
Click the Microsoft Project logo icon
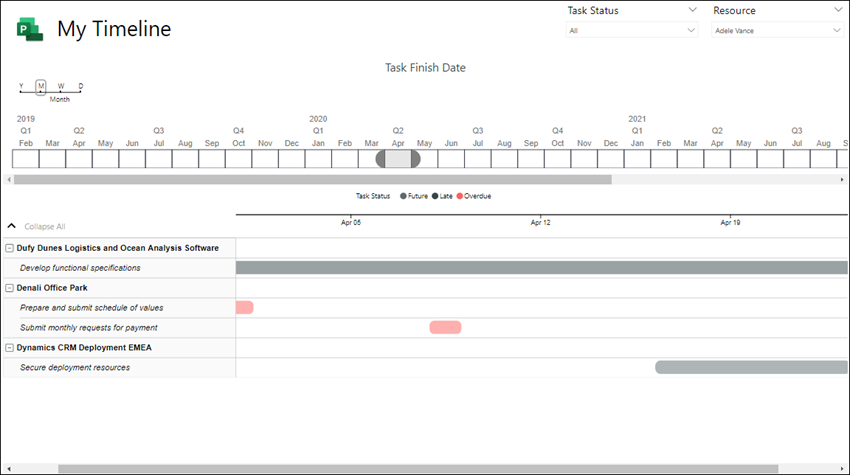30,29
